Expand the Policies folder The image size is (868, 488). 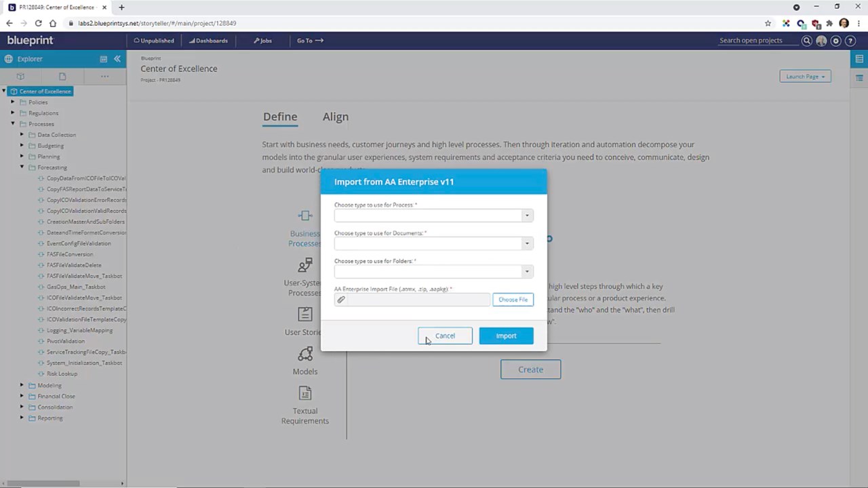tap(13, 102)
